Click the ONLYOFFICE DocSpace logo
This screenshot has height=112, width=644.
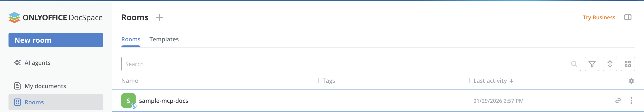55,18
